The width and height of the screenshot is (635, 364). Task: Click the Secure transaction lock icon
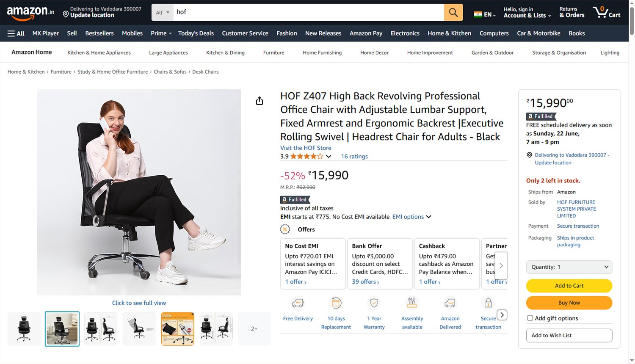pyautogui.click(x=488, y=303)
